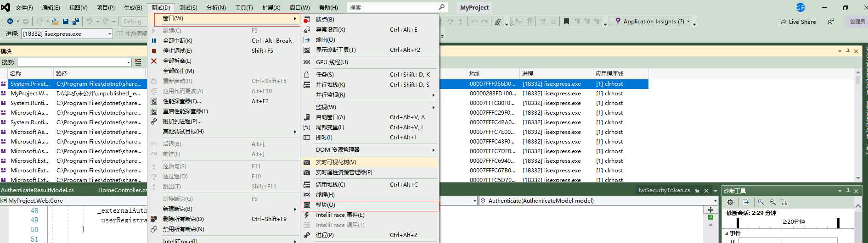Click the save file icon
The height and width of the screenshot is (243, 868).
pos(66,21)
